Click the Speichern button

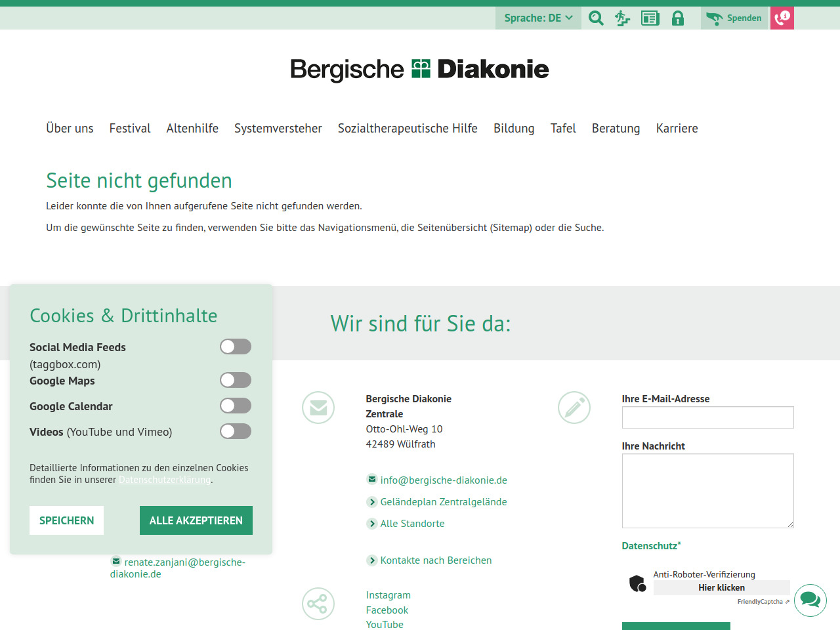coord(67,520)
